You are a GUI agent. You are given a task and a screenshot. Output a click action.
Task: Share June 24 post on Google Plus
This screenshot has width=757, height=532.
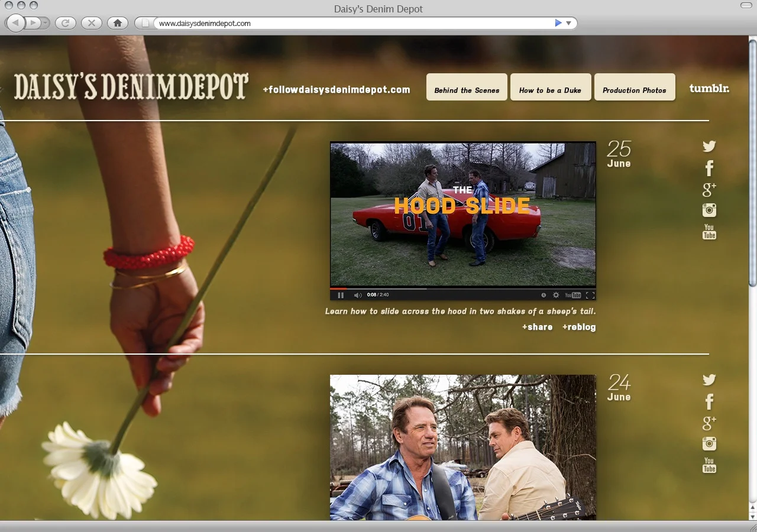pos(709,423)
